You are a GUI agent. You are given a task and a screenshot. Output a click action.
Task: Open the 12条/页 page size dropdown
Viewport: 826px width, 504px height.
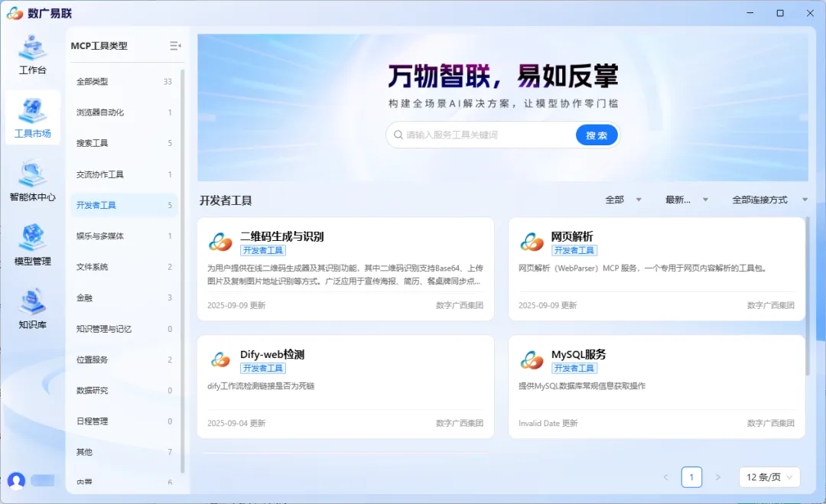coord(769,476)
